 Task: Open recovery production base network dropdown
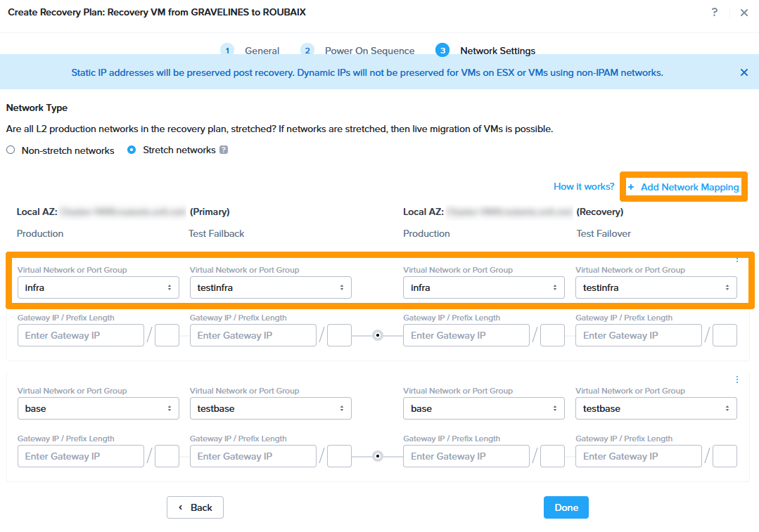click(x=484, y=408)
